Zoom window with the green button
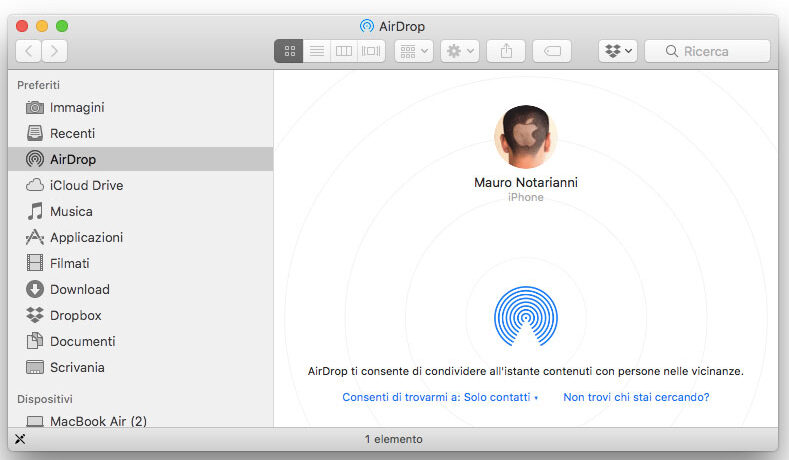 click(62, 26)
